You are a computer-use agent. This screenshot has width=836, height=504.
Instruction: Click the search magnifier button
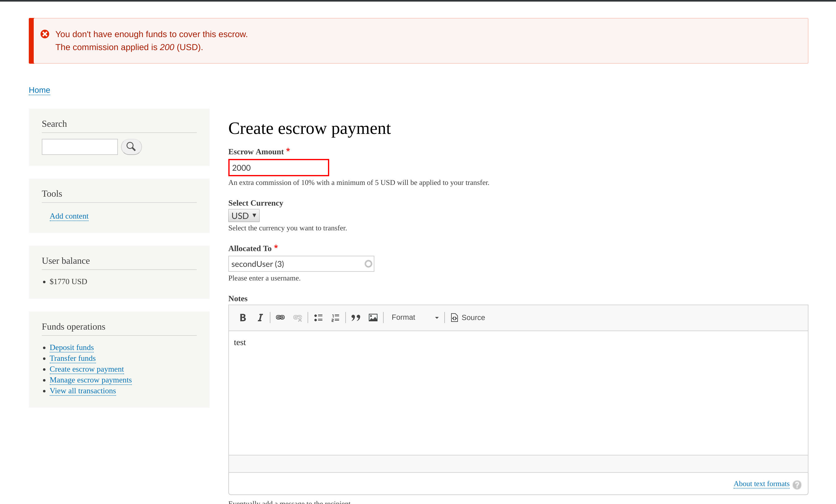(131, 147)
